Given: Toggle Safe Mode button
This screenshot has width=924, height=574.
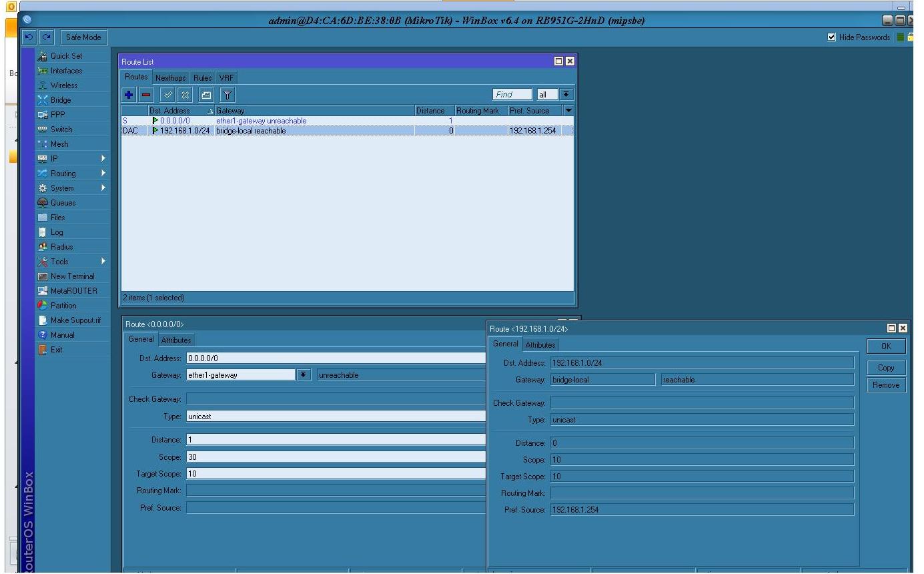Looking at the screenshot, I should tap(83, 37).
